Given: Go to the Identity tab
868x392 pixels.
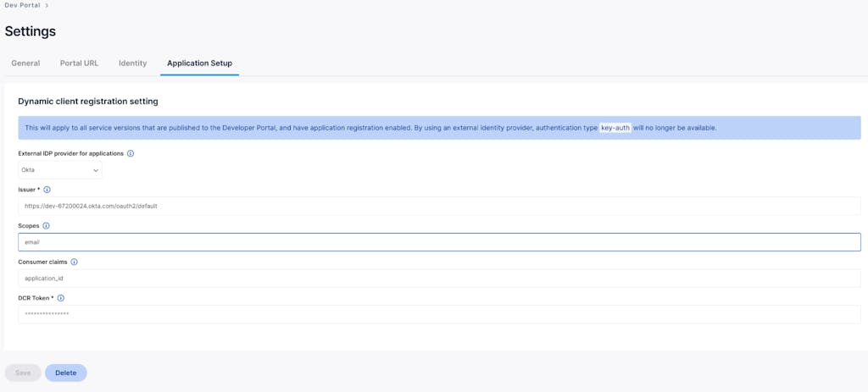Looking at the screenshot, I should [x=132, y=63].
